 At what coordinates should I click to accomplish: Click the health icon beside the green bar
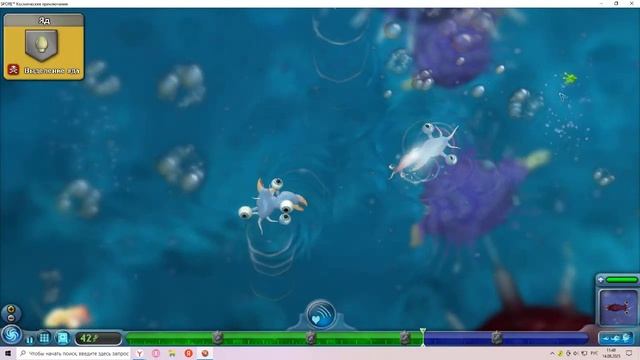[x=601, y=280]
